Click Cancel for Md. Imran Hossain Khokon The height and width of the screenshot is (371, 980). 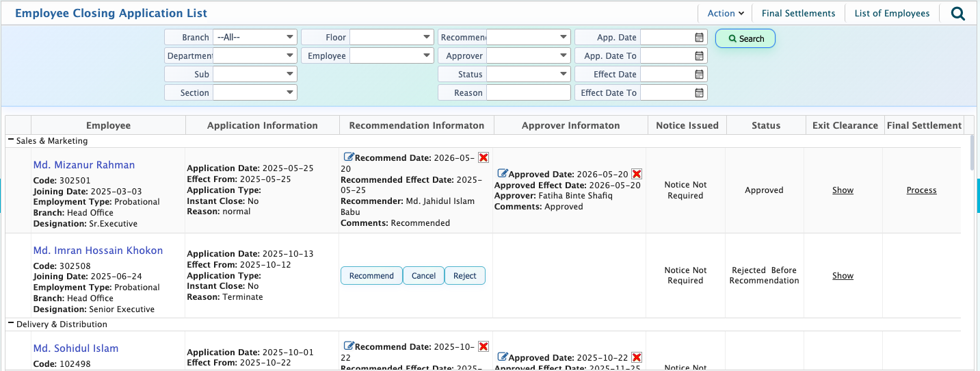click(x=423, y=275)
